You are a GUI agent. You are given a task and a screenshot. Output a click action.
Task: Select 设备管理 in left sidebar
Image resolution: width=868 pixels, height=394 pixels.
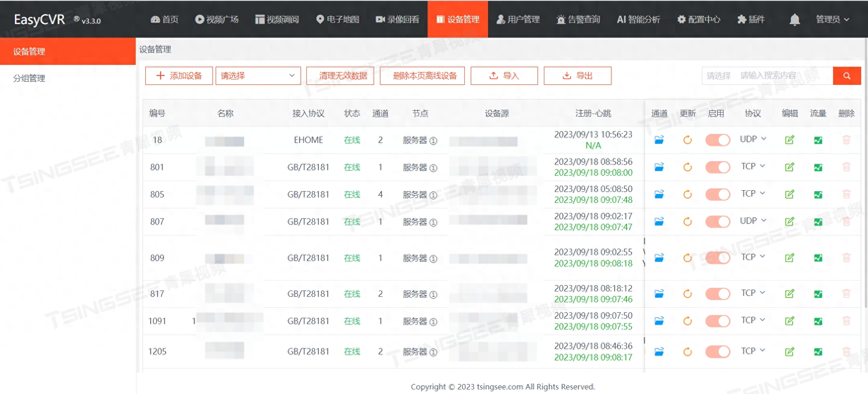pyautogui.click(x=68, y=51)
